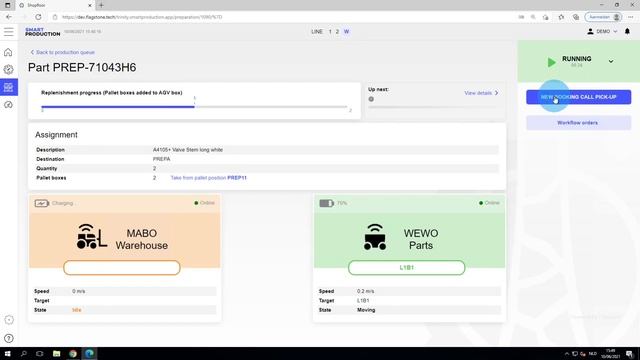Open a new browser tab

point(101,5)
